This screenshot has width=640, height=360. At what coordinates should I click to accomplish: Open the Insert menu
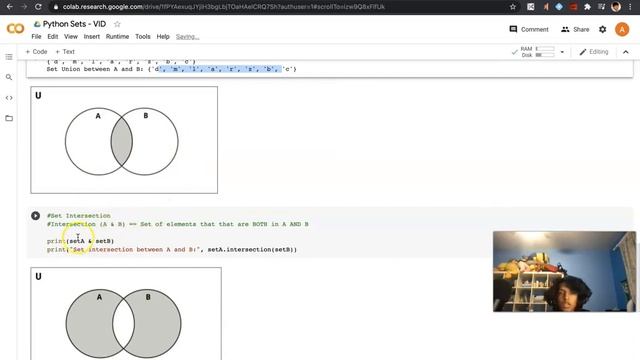(91, 37)
